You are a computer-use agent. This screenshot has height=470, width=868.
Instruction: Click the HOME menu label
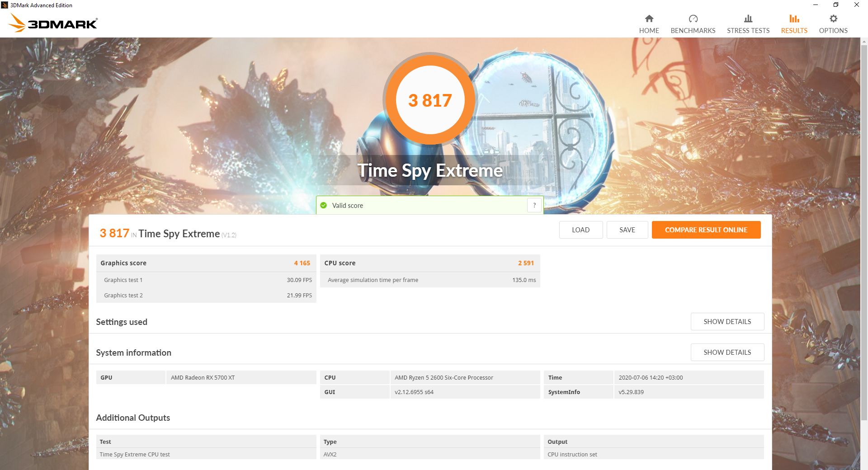coord(649,31)
